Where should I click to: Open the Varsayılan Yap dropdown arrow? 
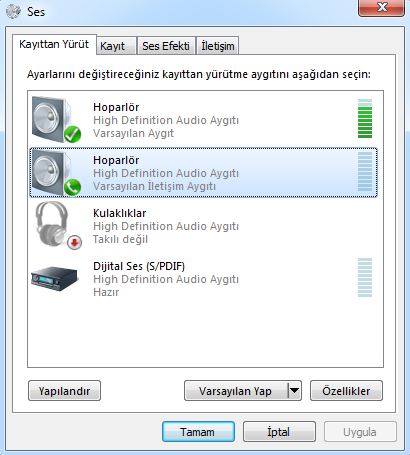(x=294, y=390)
